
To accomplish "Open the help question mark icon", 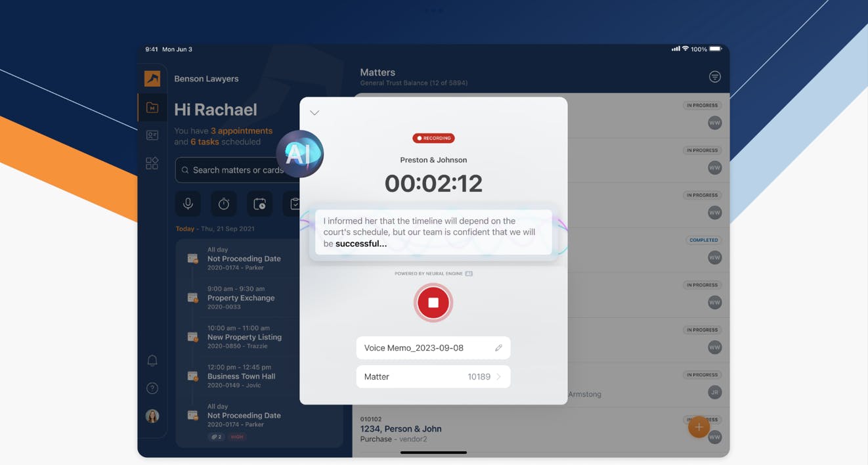I will pos(152,388).
